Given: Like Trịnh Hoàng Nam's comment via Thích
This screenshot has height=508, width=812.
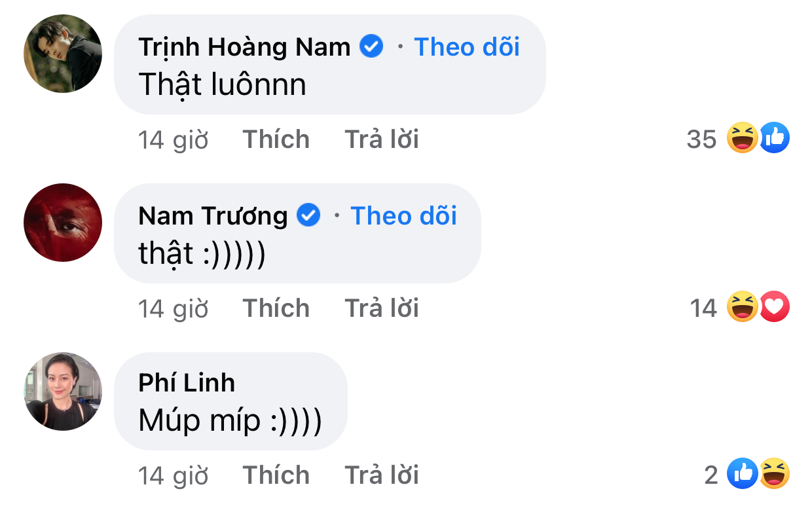Looking at the screenshot, I should coord(276,138).
